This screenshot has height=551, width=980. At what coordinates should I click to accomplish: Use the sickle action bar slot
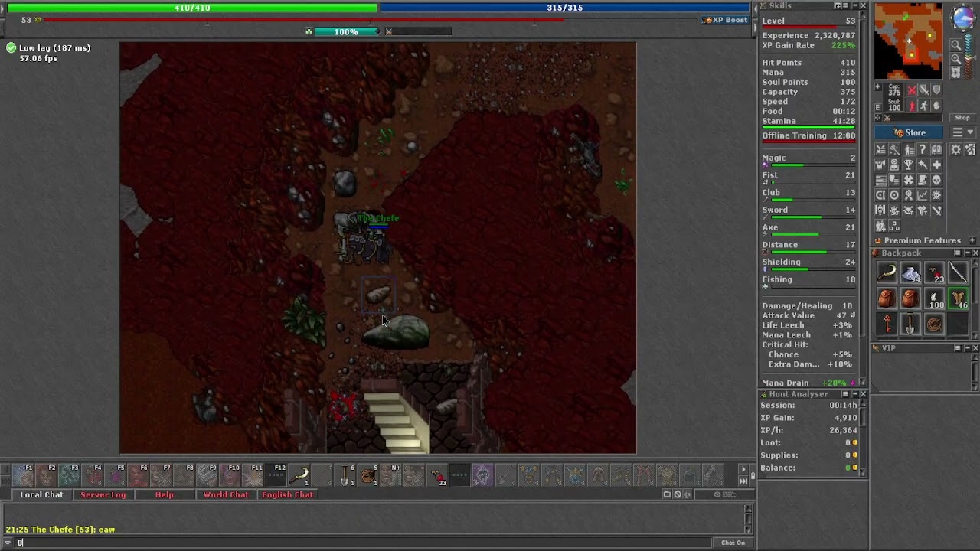(299, 475)
